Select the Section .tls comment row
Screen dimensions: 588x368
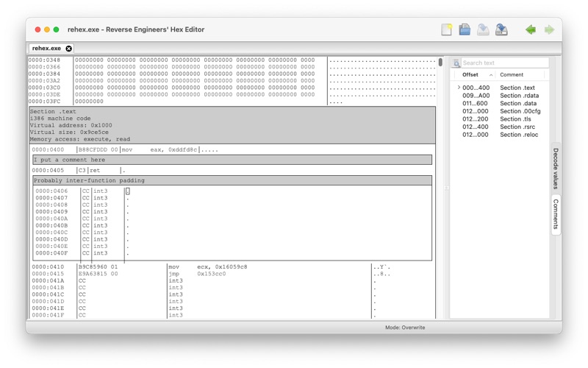[501, 119]
